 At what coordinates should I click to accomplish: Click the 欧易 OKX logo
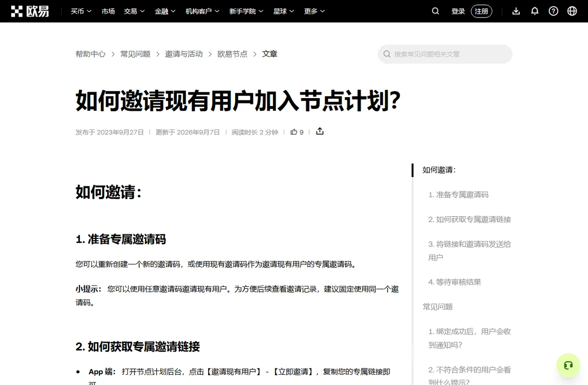pyautogui.click(x=30, y=11)
